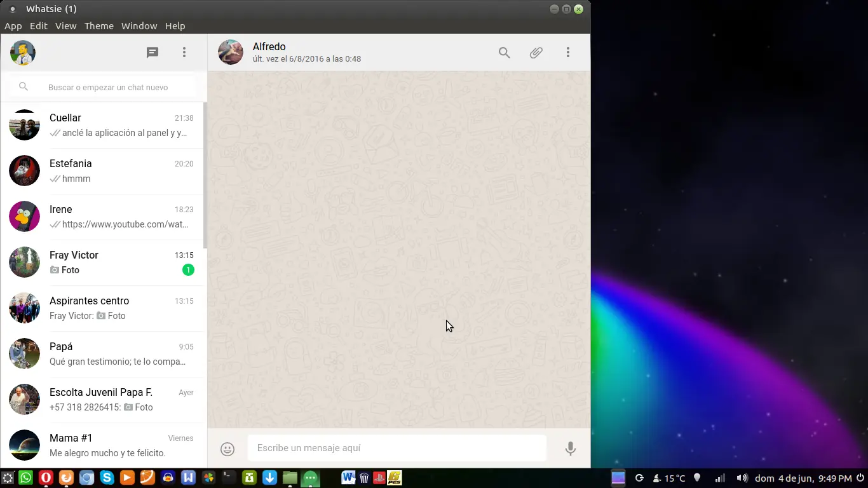Open the trash bin icon in taskbar

364,478
